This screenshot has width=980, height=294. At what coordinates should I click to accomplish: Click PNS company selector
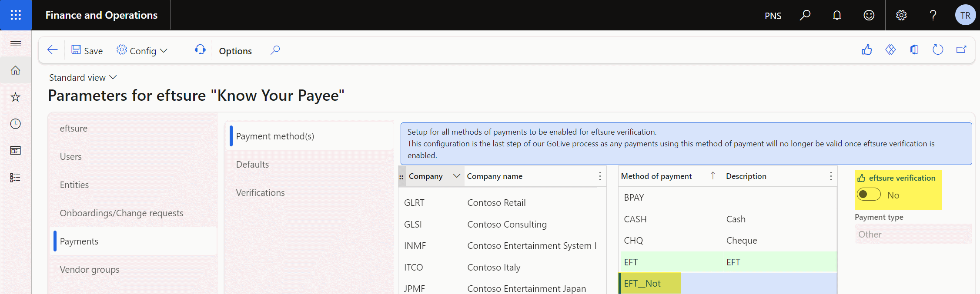pos(773,16)
